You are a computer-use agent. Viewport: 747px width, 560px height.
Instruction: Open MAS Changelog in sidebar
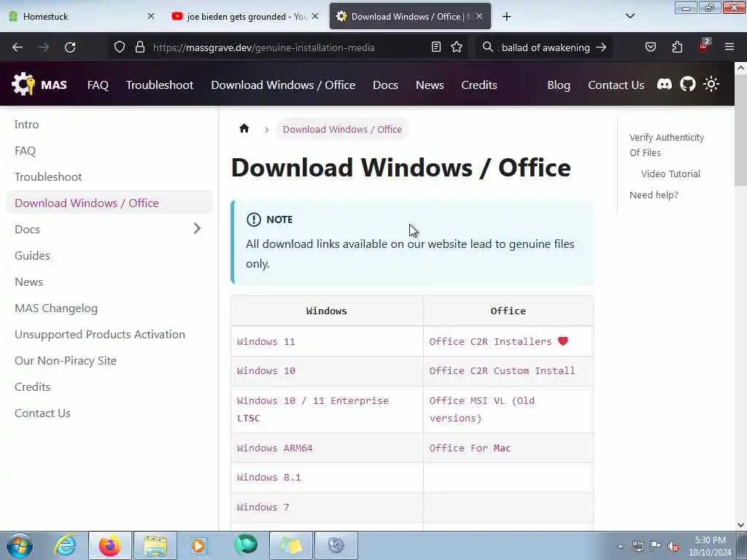56,308
